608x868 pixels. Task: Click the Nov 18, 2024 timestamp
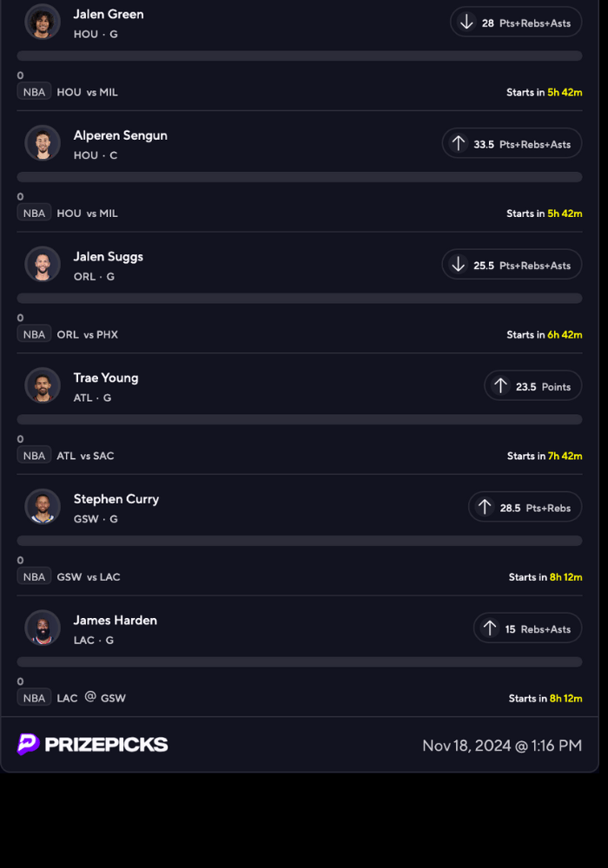tap(501, 746)
